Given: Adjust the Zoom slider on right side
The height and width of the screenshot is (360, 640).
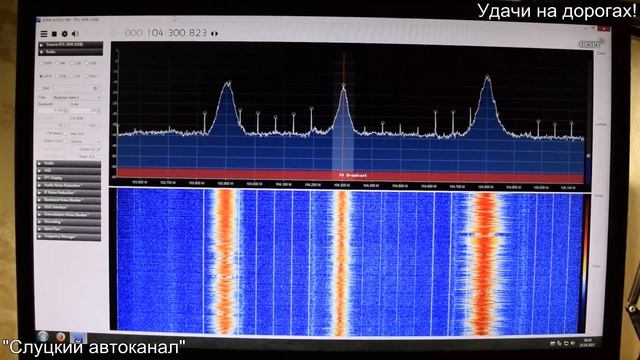Looking at the screenshot, I should tap(601, 88).
